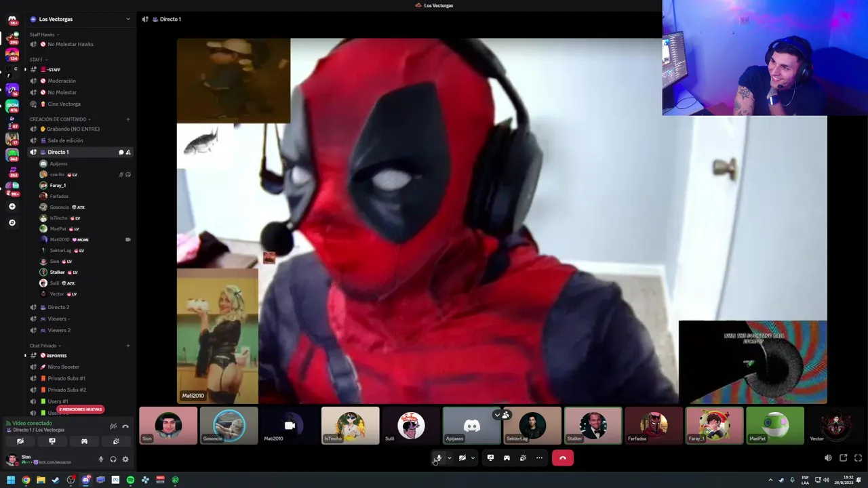Share your screen from the voice panel
This screenshot has height=488, width=868.
52,441
